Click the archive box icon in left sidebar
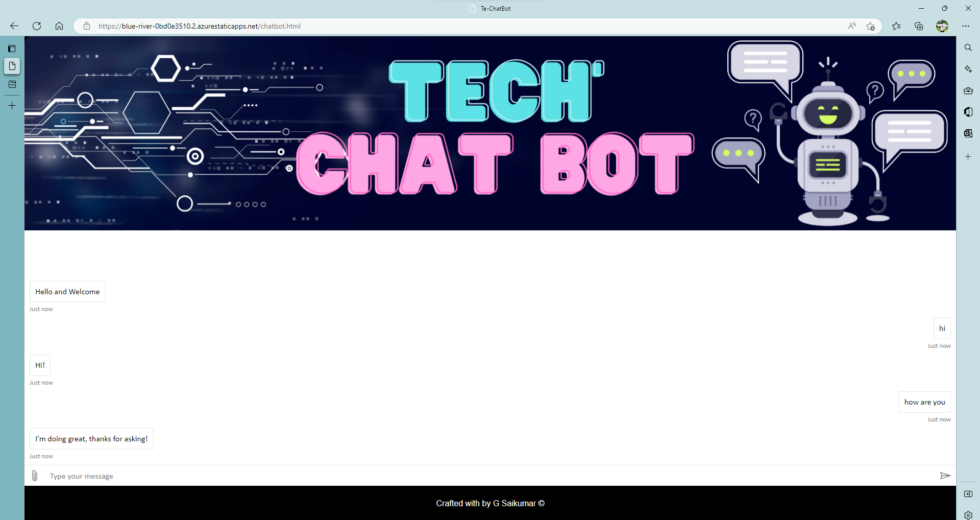 pos(12,84)
